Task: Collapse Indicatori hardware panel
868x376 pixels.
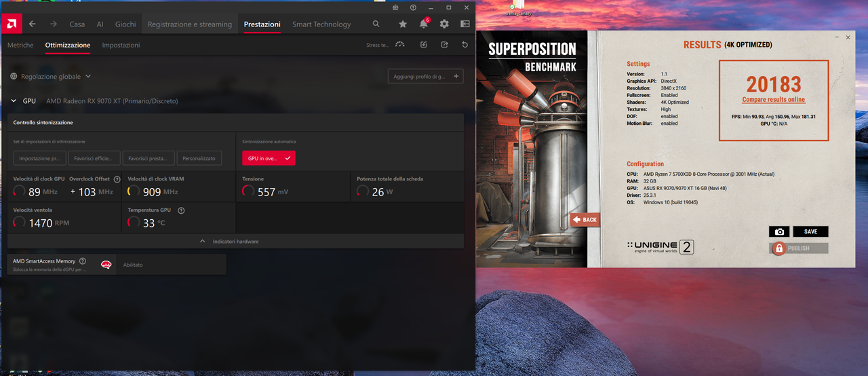Action: click(x=235, y=242)
